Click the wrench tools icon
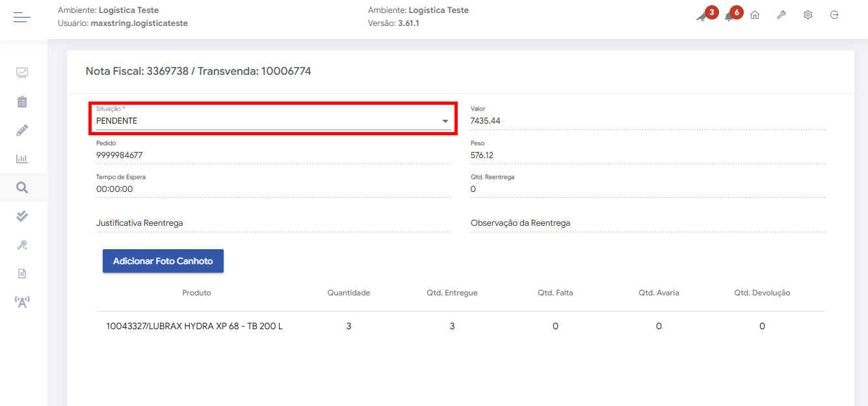Image resolution: width=868 pixels, height=406 pixels. pyautogui.click(x=781, y=15)
